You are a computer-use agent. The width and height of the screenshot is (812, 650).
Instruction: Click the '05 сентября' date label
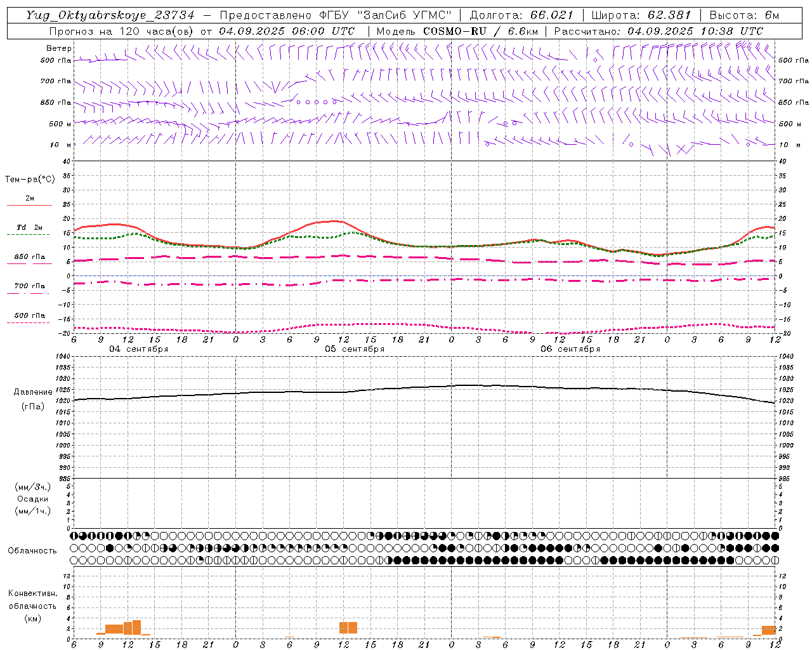coord(355,349)
